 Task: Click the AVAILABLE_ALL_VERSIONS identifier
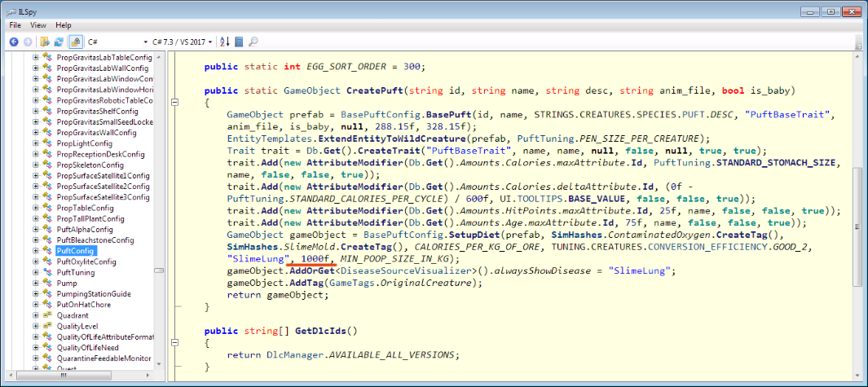click(391, 354)
